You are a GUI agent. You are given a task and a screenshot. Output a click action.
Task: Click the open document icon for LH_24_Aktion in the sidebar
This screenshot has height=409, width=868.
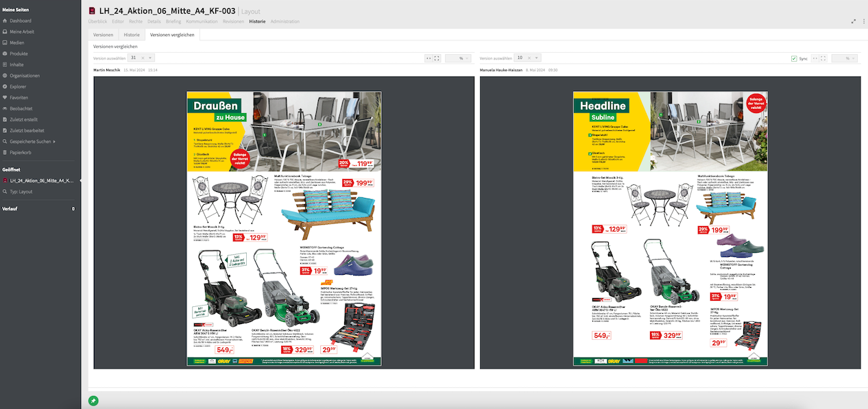coord(5,180)
